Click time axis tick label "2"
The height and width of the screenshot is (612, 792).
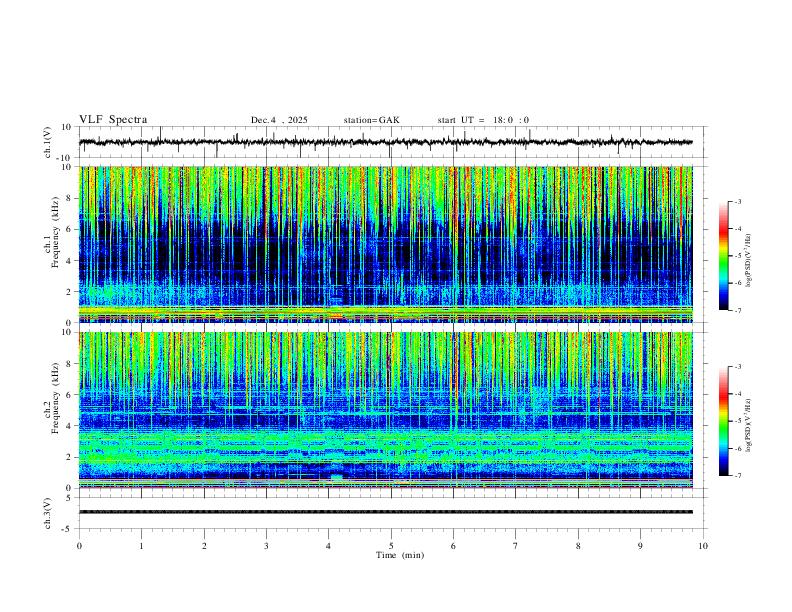(x=204, y=546)
